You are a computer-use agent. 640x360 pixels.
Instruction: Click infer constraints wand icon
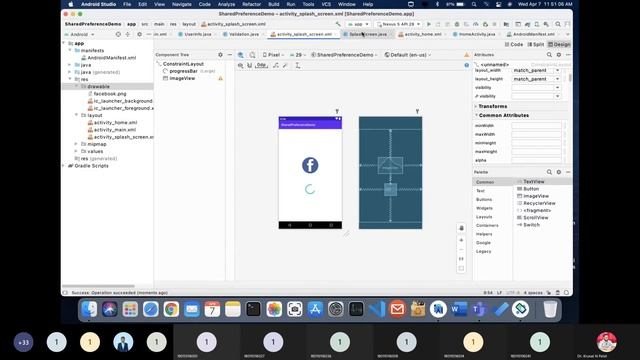pos(285,65)
